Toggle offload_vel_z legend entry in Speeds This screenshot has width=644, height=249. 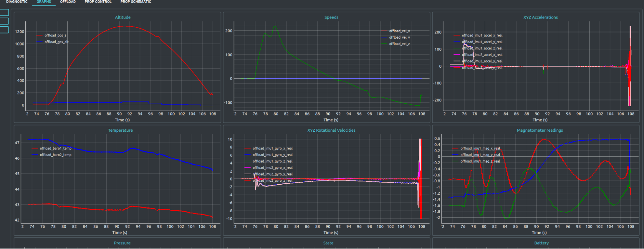tap(395, 44)
